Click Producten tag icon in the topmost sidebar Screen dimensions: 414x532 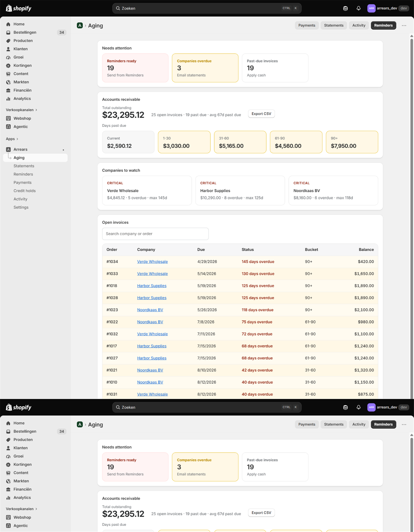(x=8, y=41)
